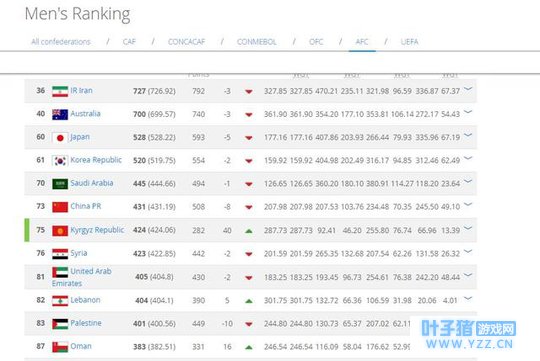Screen dimensions: 540x361
Task: Click the Korea Republic flag icon
Action: click(x=60, y=161)
